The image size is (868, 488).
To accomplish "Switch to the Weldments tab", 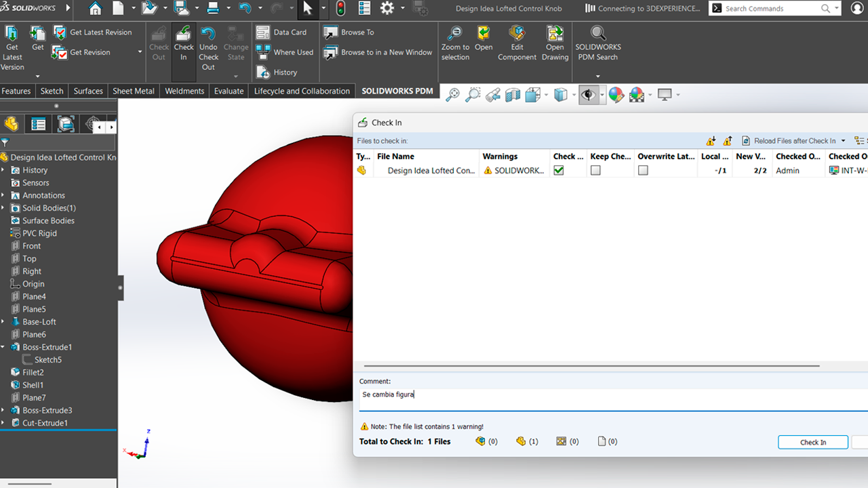I will [184, 91].
